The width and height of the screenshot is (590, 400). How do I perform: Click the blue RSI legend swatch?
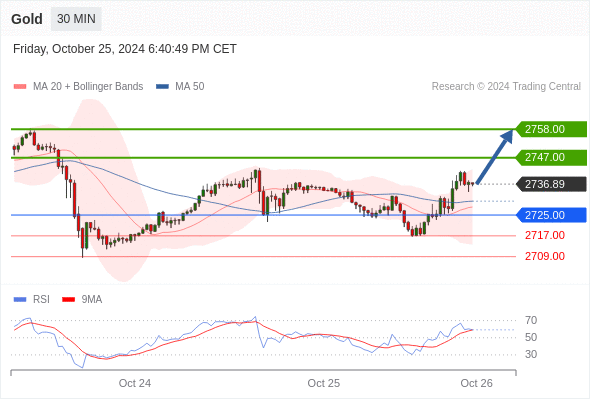20,300
